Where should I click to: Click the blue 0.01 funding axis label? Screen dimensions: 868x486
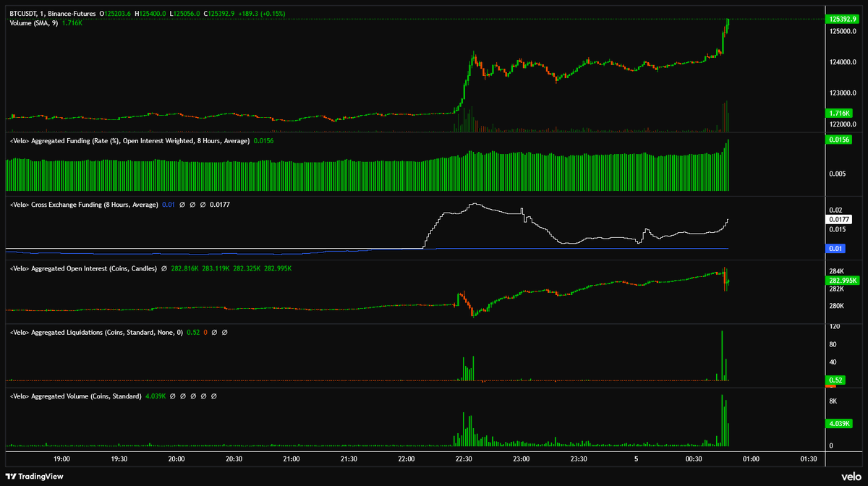[x=835, y=249]
